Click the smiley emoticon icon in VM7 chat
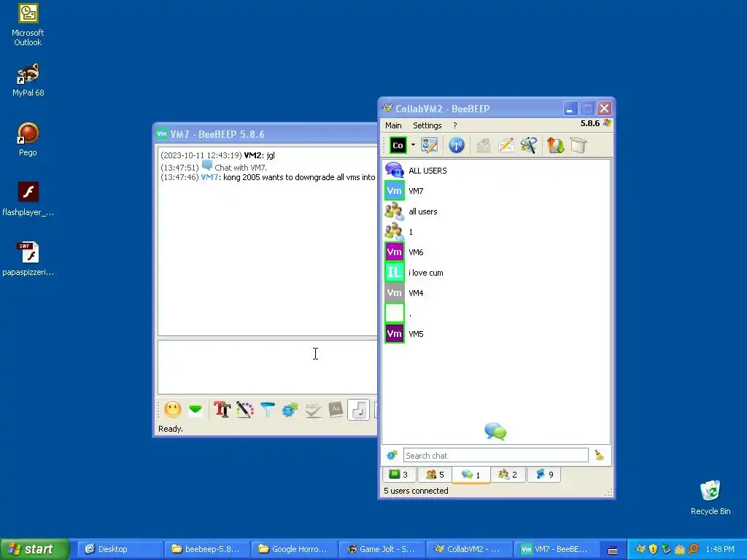 tap(172, 410)
